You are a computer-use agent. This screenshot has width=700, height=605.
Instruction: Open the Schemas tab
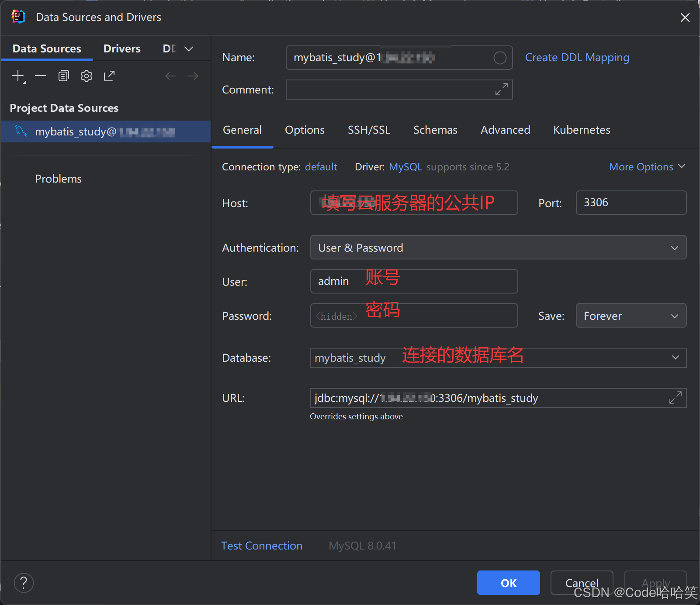click(435, 130)
